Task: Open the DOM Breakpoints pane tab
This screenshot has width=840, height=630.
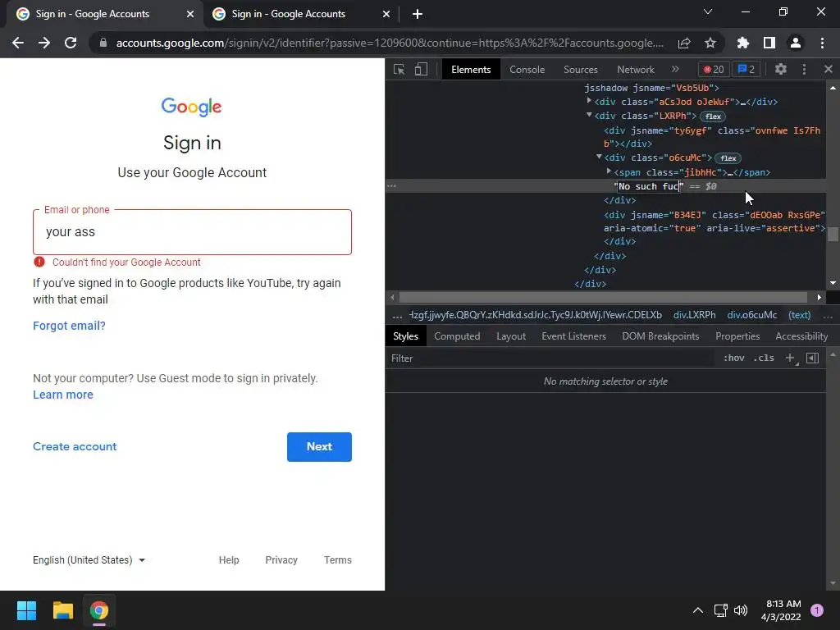Action: (660, 336)
